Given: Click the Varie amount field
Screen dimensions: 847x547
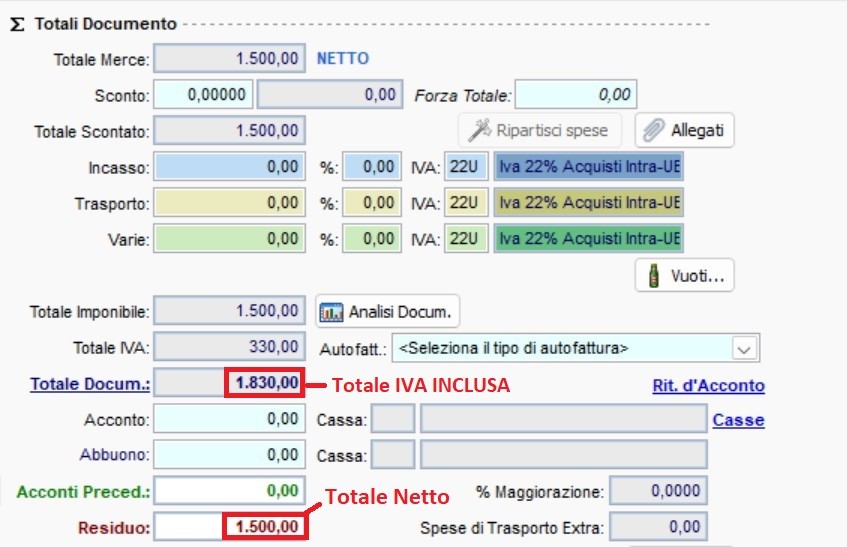Looking at the screenshot, I should (230, 239).
